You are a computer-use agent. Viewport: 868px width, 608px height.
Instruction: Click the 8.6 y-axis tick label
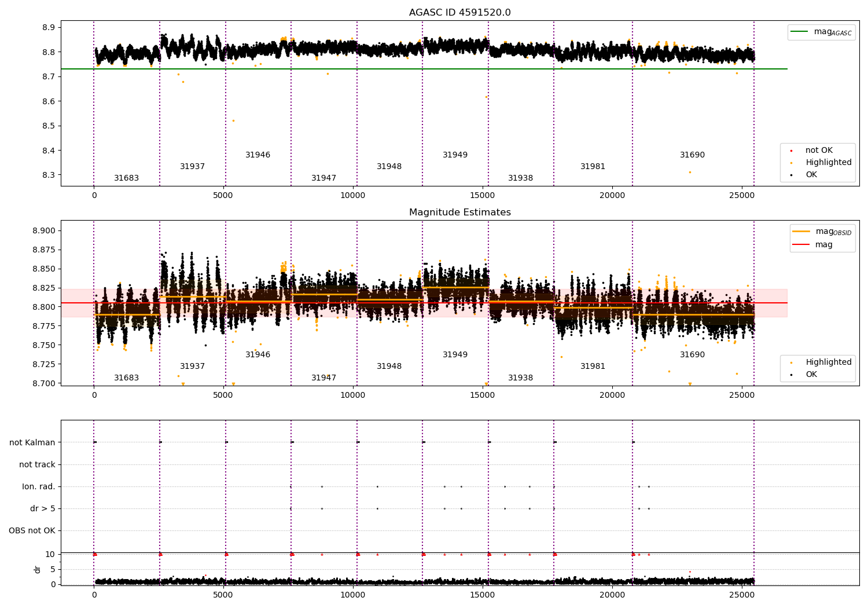pos(48,101)
